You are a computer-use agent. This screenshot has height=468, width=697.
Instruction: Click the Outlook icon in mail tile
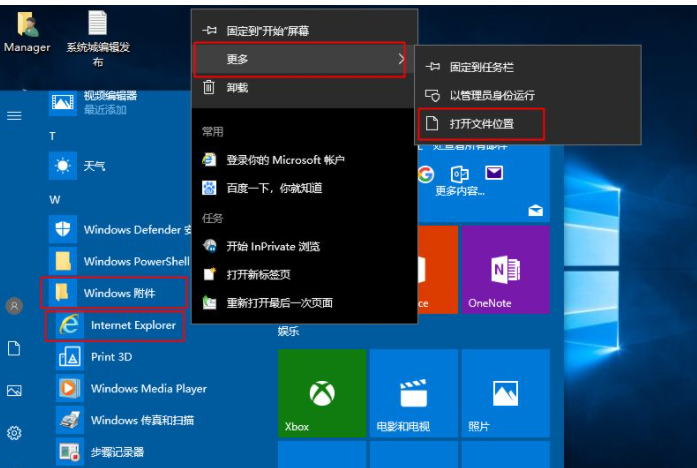coord(459,174)
